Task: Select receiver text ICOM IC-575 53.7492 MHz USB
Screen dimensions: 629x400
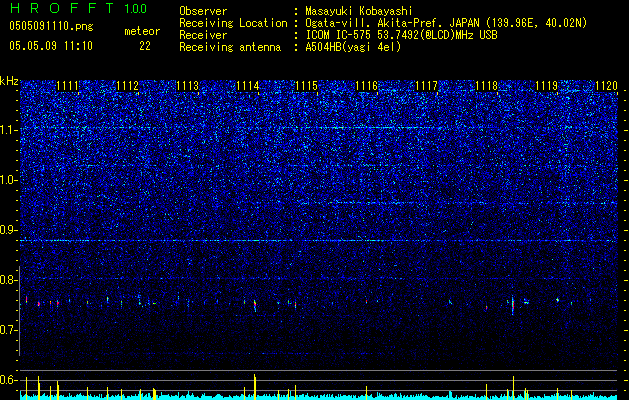Action: (401, 35)
